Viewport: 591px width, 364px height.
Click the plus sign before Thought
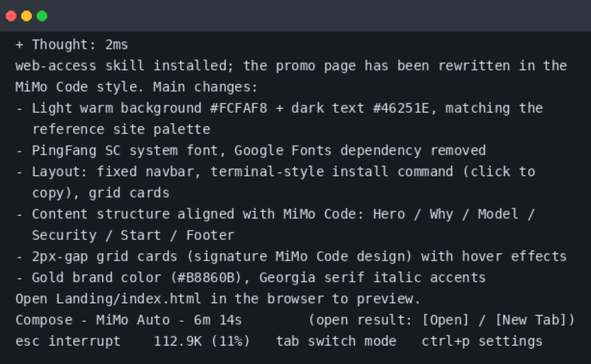tap(19, 45)
